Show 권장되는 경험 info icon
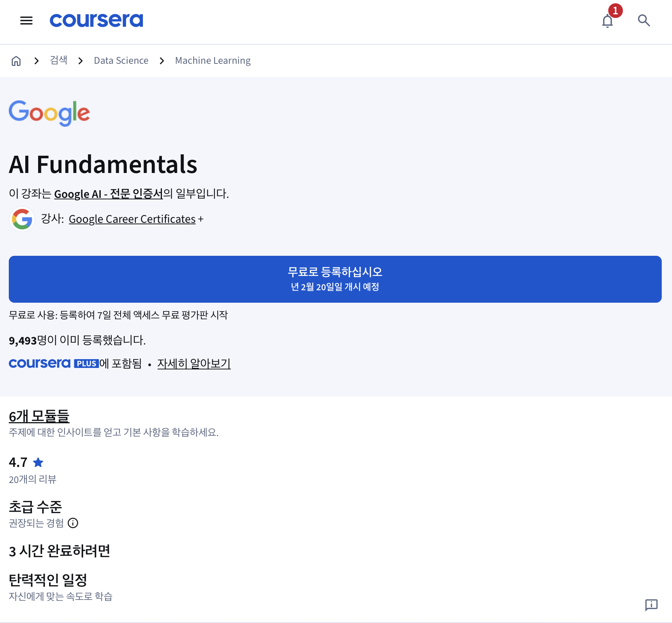 [x=73, y=523]
